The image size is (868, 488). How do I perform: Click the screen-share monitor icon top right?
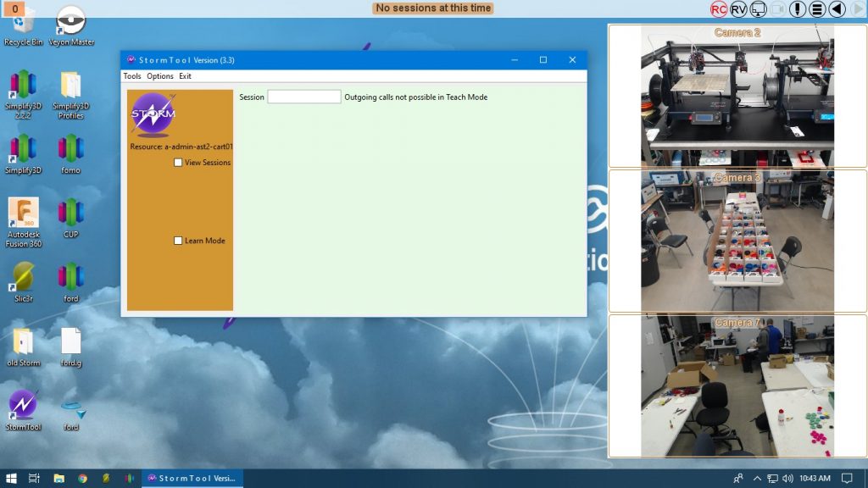click(758, 9)
